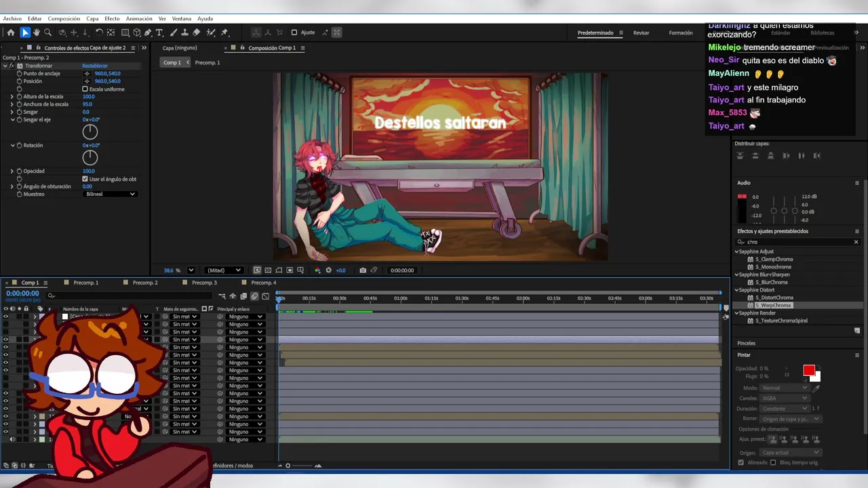Open the Audio panel menu icon
This screenshot has height=488, width=868.
[x=857, y=183]
